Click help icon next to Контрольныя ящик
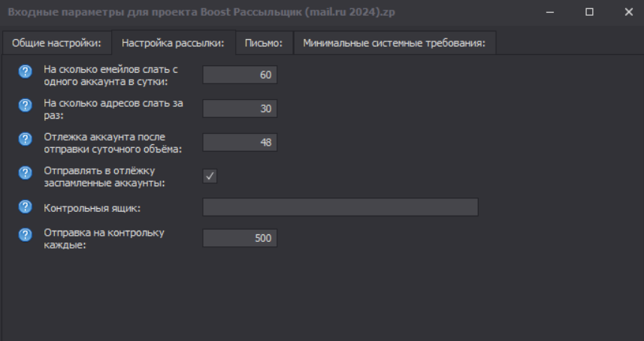 (25, 207)
